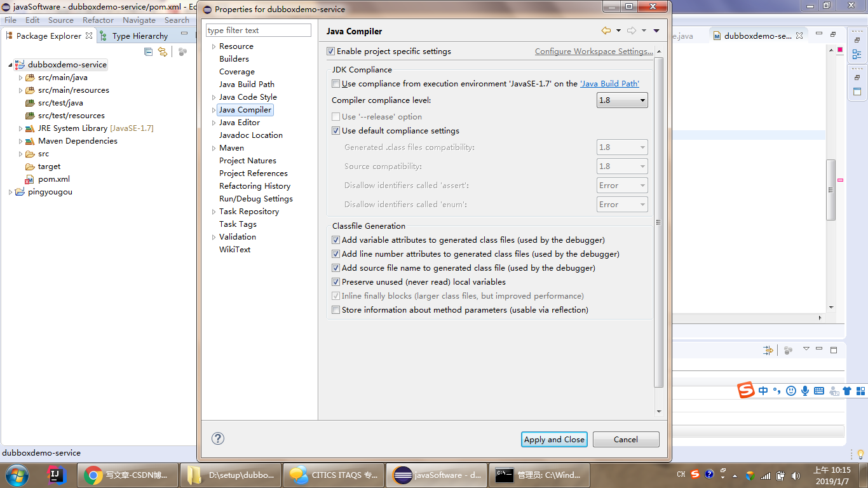
Task: Enable compliance from execution environment JavaSE-1.7
Action: 336,83
